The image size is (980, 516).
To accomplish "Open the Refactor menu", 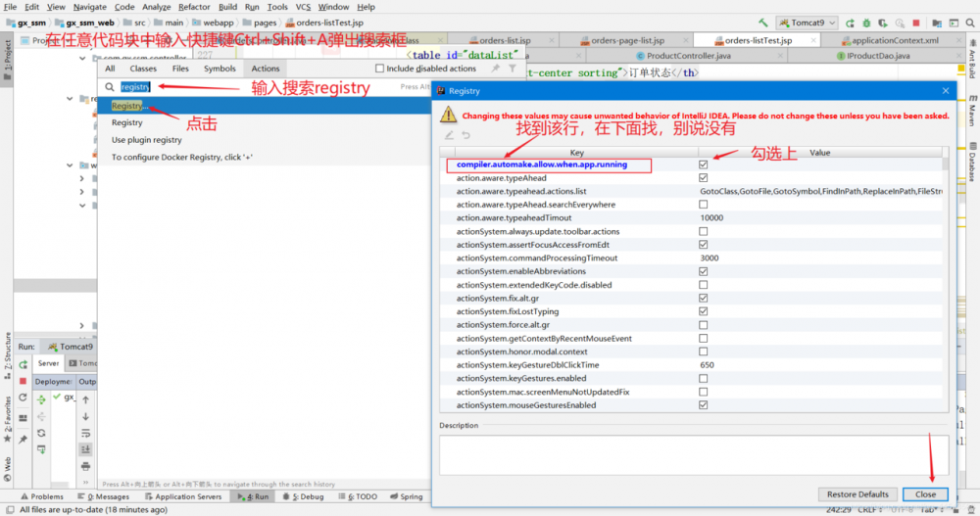I will pos(194,7).
